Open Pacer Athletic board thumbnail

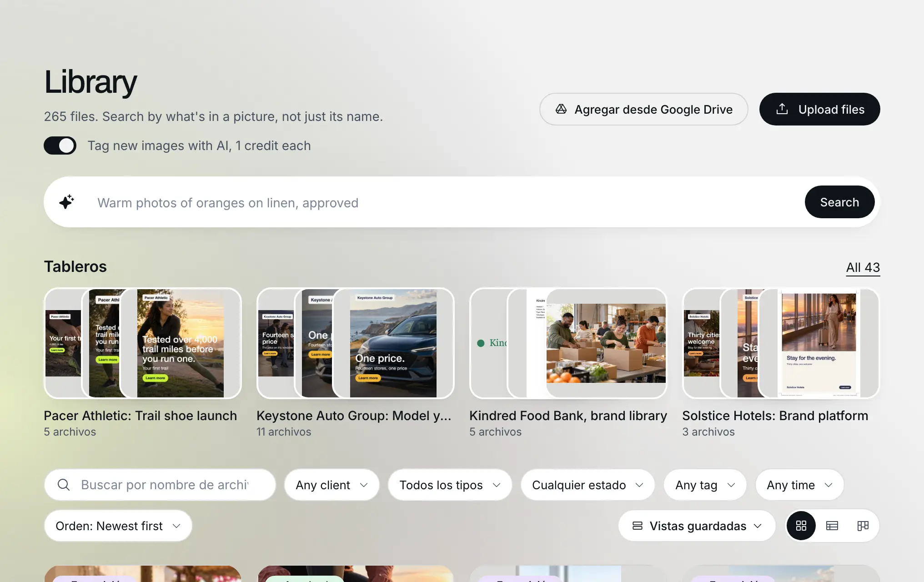[143, 343]
